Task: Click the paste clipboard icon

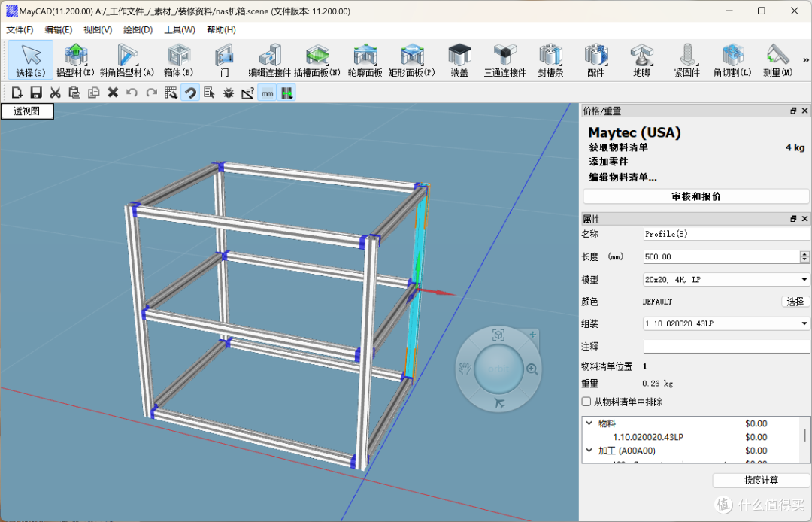Action: point(74,93)
